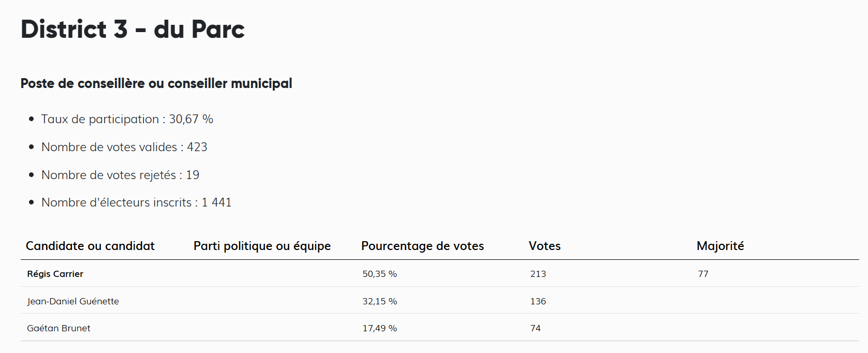Select the 17,49 % percentage cell
Image resolution: width=868 pixels, height=353 pixels.
pos(379,328)
